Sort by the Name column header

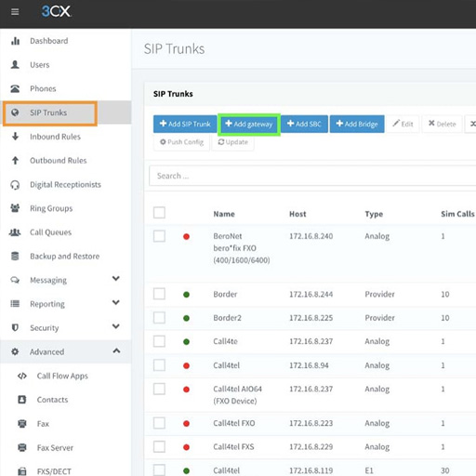tap(224, 214)
